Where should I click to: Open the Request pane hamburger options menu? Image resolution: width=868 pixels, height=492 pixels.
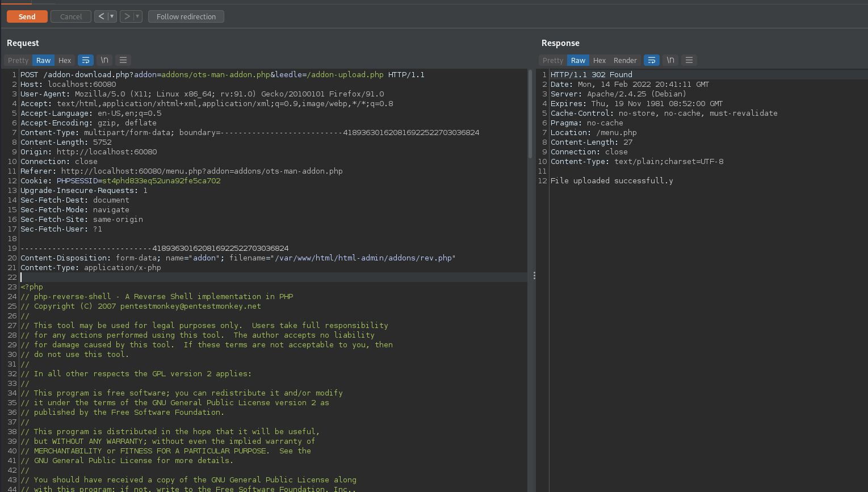123,60
